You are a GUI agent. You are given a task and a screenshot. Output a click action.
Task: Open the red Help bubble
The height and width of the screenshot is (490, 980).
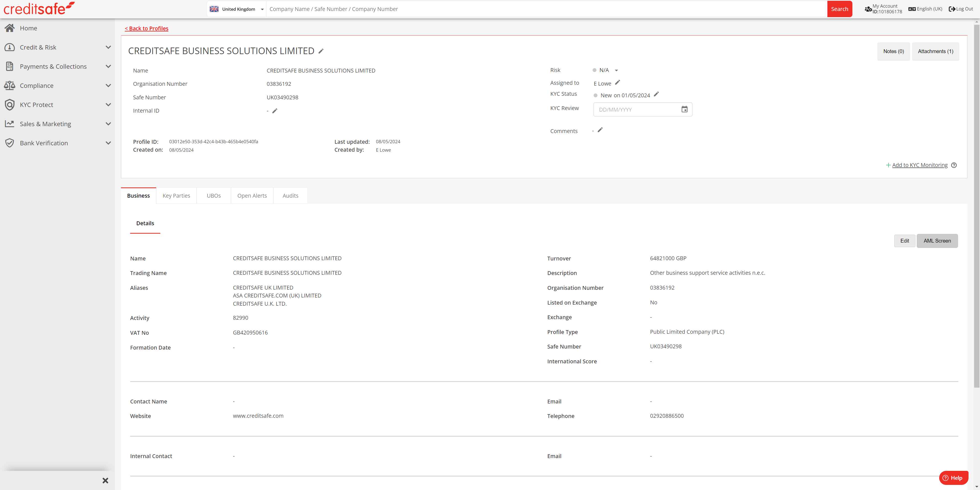point(953,478)
